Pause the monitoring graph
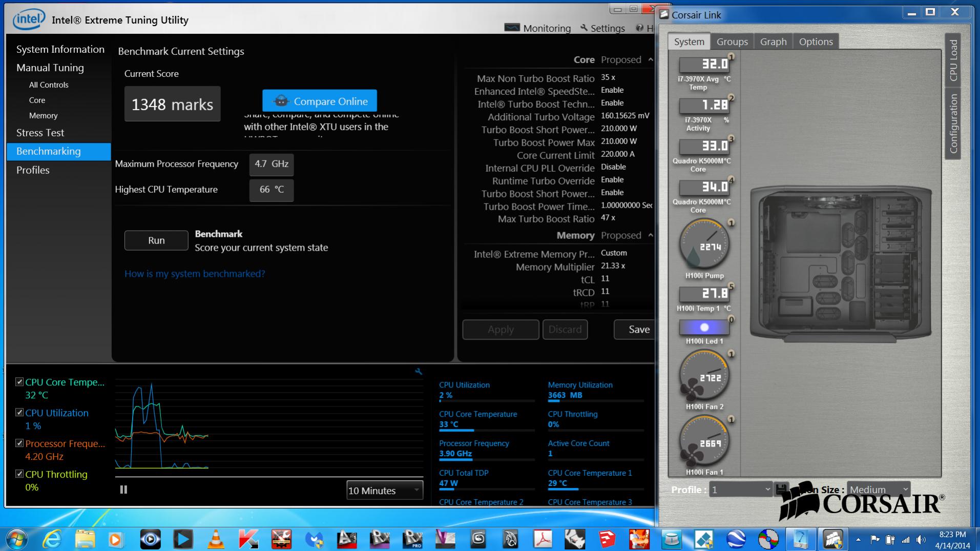Screen dimensions: 980x551 pyautogui.click(x=123, y=489)
